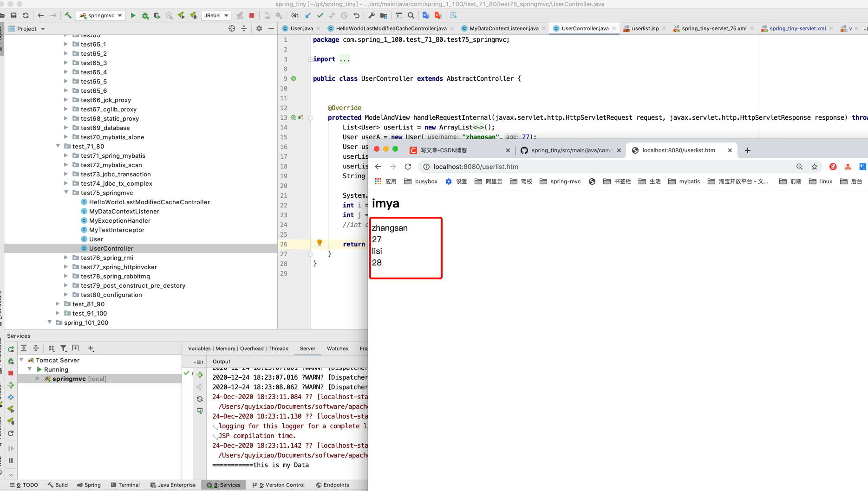Revert changes with the Git rollback icon
Screen dimensions: 868x491
pyautogui.click(x=356, y=15)
